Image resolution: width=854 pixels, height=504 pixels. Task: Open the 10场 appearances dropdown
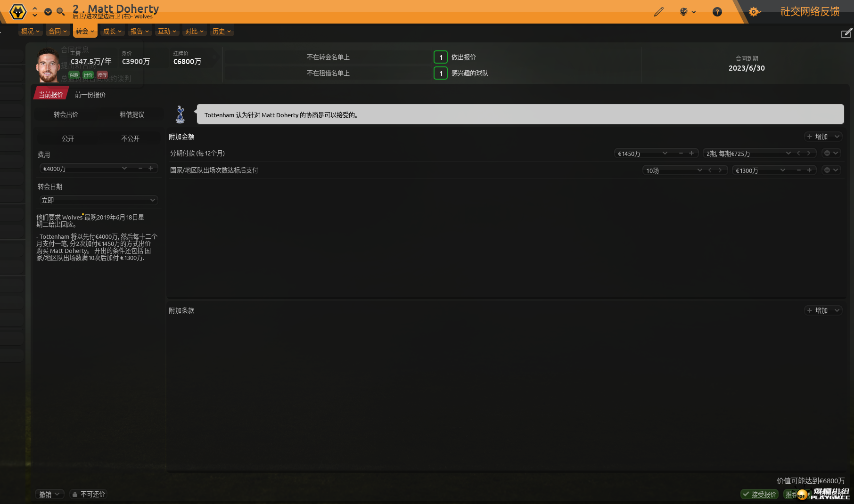pyautogui.click(x=699, y=170)
